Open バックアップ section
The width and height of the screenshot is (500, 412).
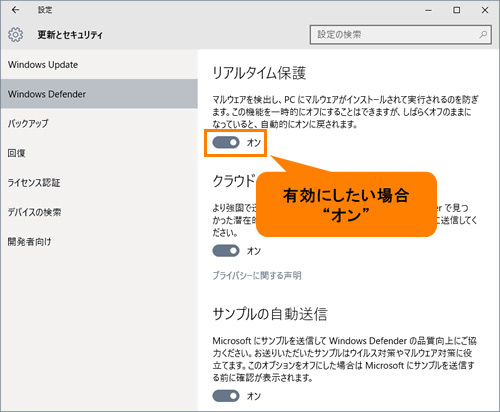tap(99, 123)
